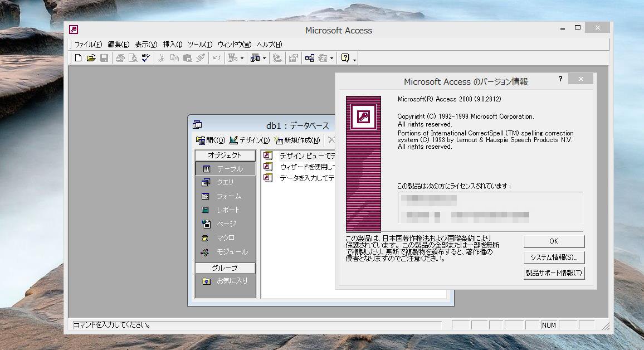Click 開く(O) in the db1 window

211,140
